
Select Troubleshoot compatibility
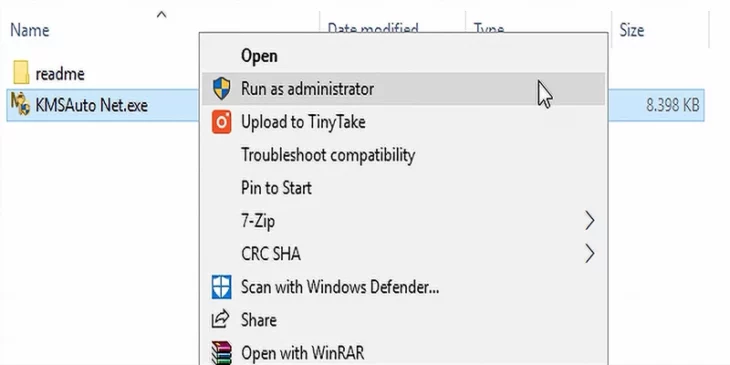point(404,155)
